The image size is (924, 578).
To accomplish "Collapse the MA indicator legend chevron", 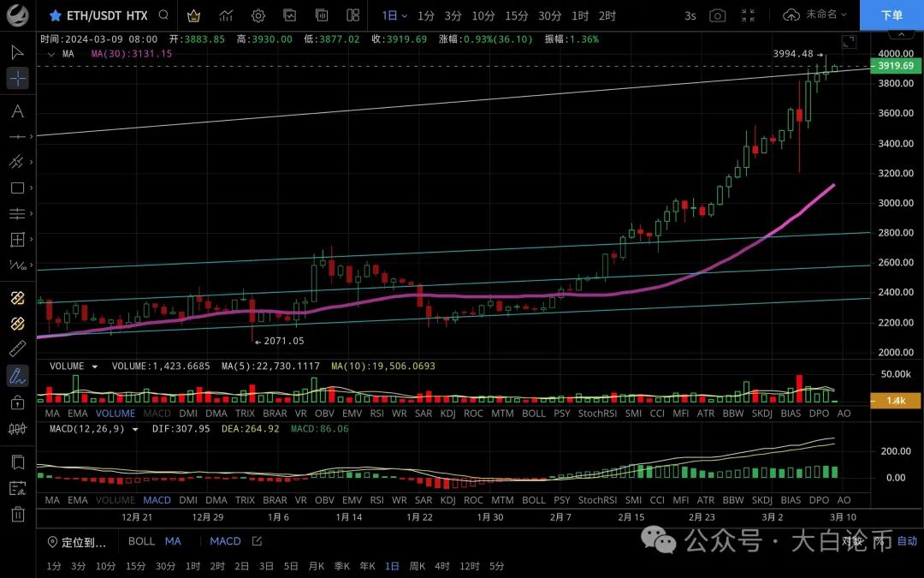I will (51, 54).
